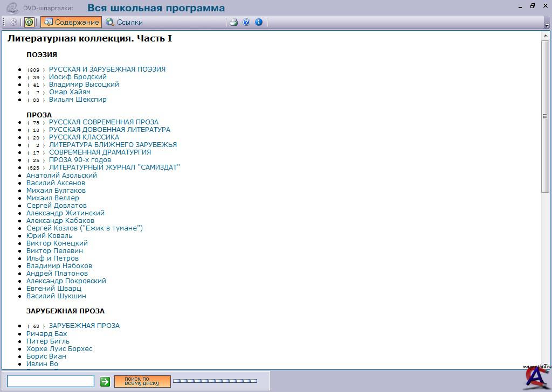Screen dimensions: 552x392
Task: Click the printer icon in toolbar
Action: pyautogui.click(x=234, y=22)
